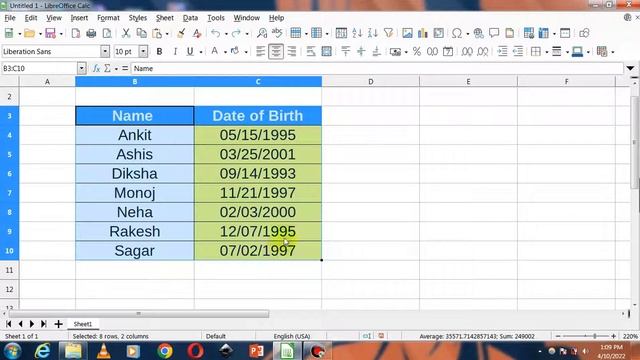Open the Borders dropdown arrow
This screenshot has height=360, width=640.
click(547, 52)
